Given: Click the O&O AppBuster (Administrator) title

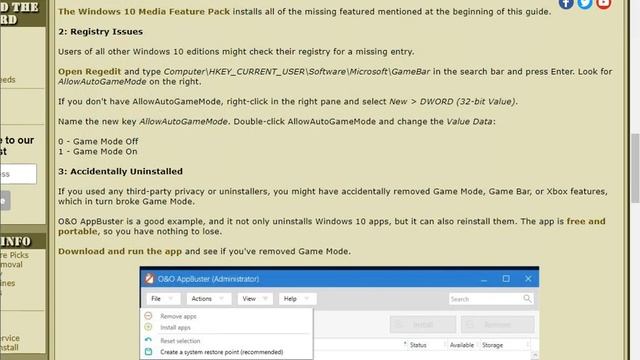Looking at the screenshot, I should click(x=209, y=279).
